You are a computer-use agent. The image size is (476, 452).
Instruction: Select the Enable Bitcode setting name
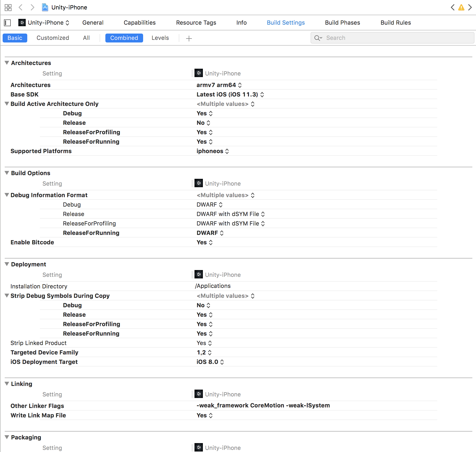pos(32,242)
